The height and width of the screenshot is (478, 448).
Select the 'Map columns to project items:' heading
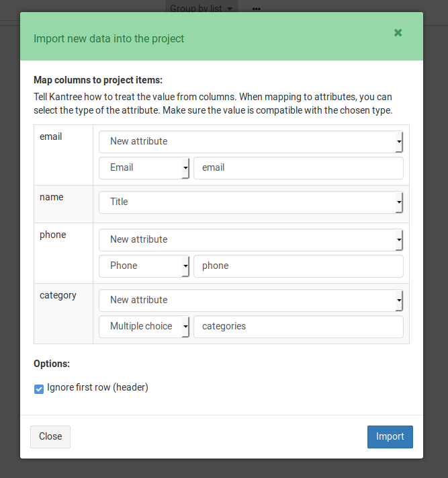click(x=98, y=80)
